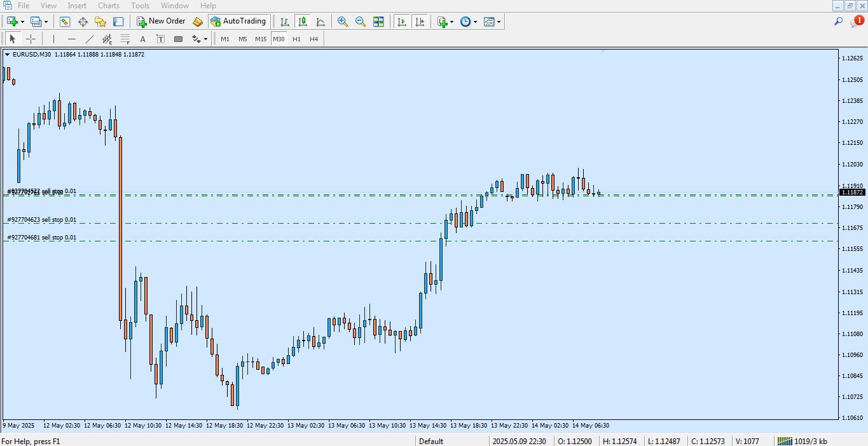Image resolution: width=868 pixels, height=446 pixels.
Task: Click the current price marker 1.11872
Action: 852,192
